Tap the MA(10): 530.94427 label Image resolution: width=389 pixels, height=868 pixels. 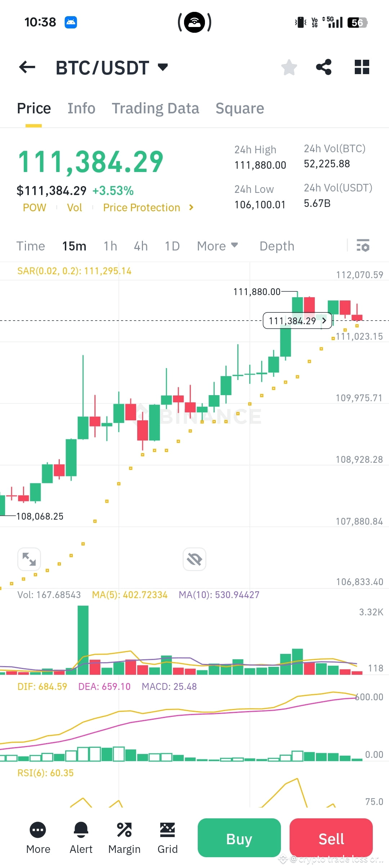tap(219, 595)
